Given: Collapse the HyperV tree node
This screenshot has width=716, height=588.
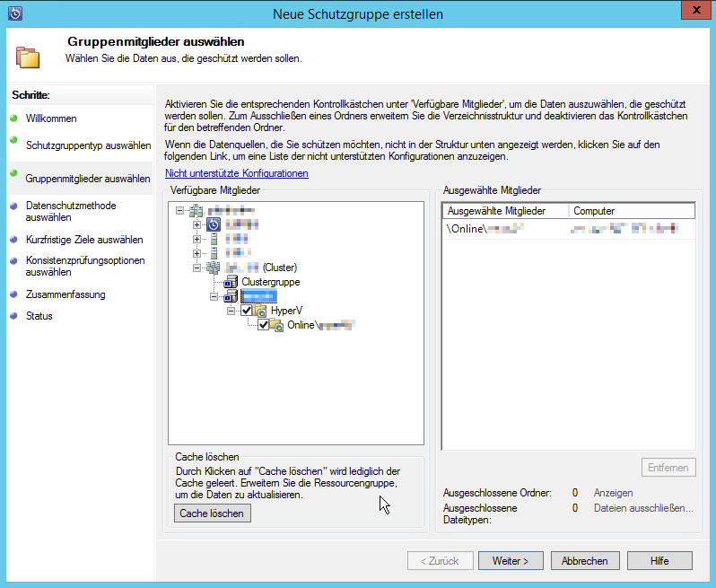Looking at the screenshot, I should pyautogui.click(x=231, y=311).
